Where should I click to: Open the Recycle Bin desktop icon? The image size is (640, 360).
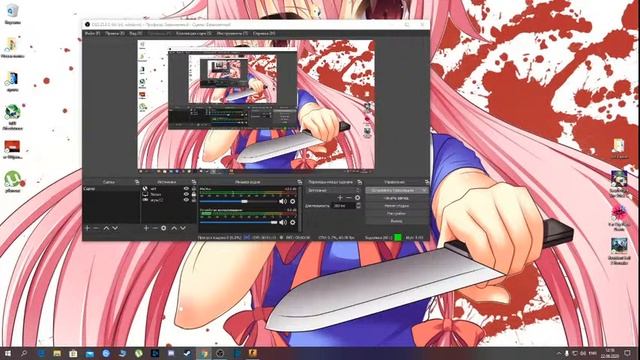coord(13,14)
